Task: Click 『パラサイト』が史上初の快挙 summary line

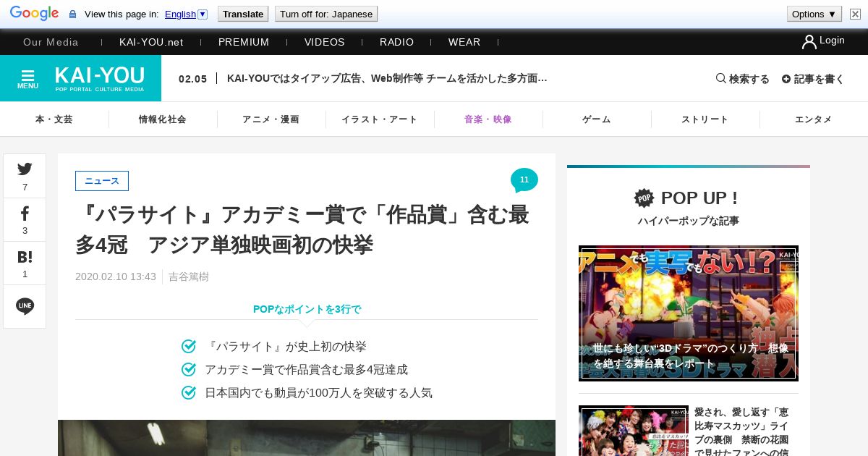Action: [x=286, y=347]
